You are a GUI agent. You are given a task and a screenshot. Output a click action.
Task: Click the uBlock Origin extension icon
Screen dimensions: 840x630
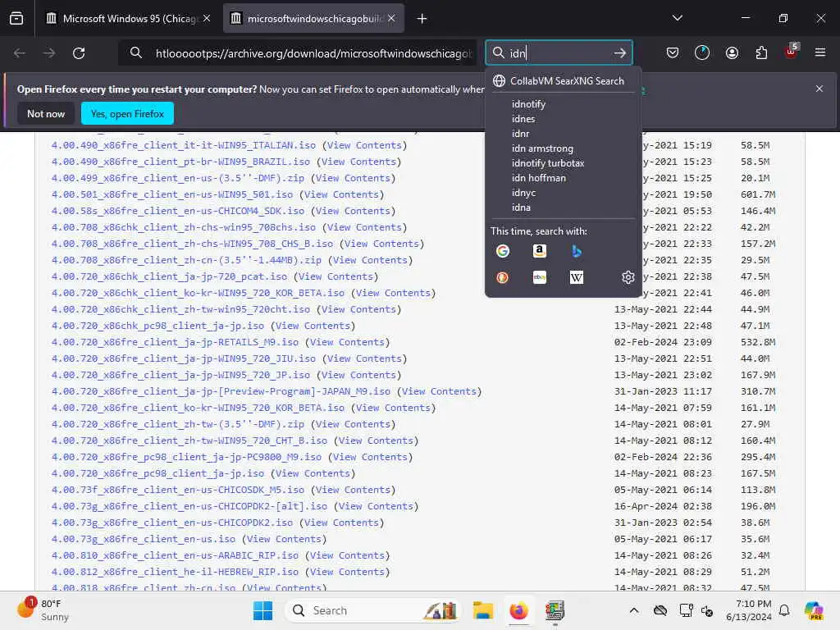(791, 52)
